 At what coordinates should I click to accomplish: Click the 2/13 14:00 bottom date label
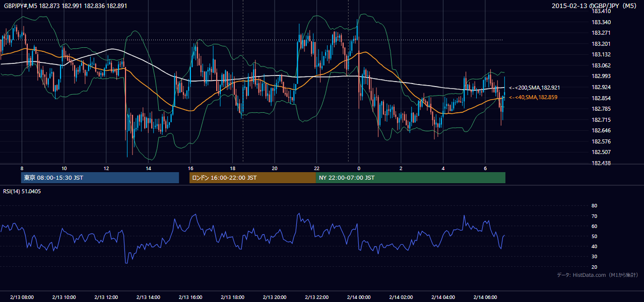tap(148, 297)
